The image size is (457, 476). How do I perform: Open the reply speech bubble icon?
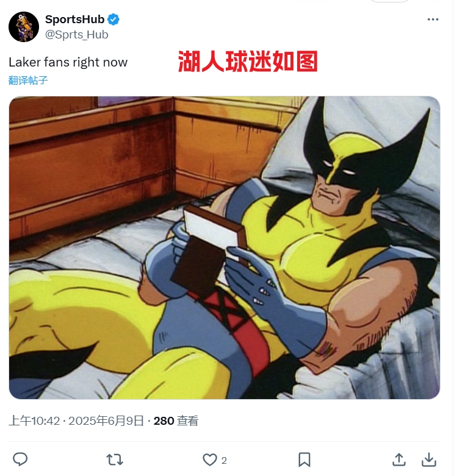(x=20, y=460)
